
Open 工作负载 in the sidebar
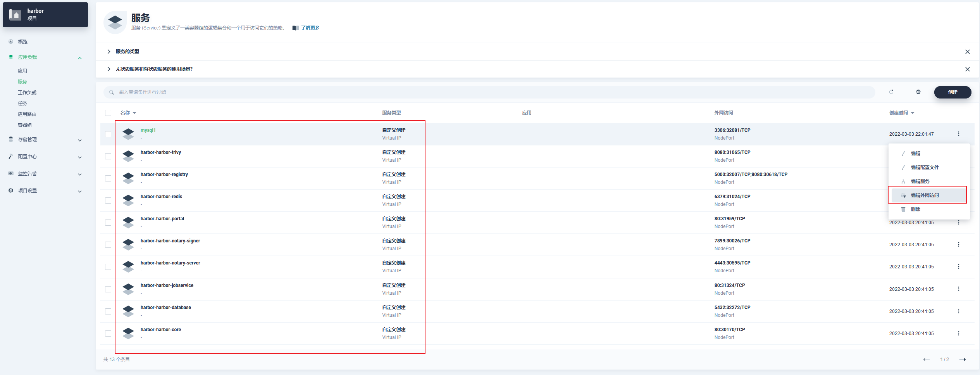[x=27, y=93]
